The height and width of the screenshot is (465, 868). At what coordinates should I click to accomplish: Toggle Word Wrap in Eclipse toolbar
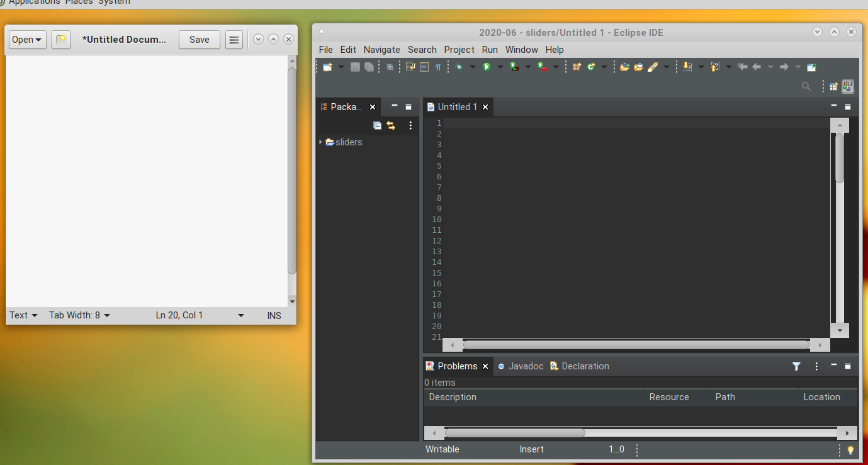[410, 67]
